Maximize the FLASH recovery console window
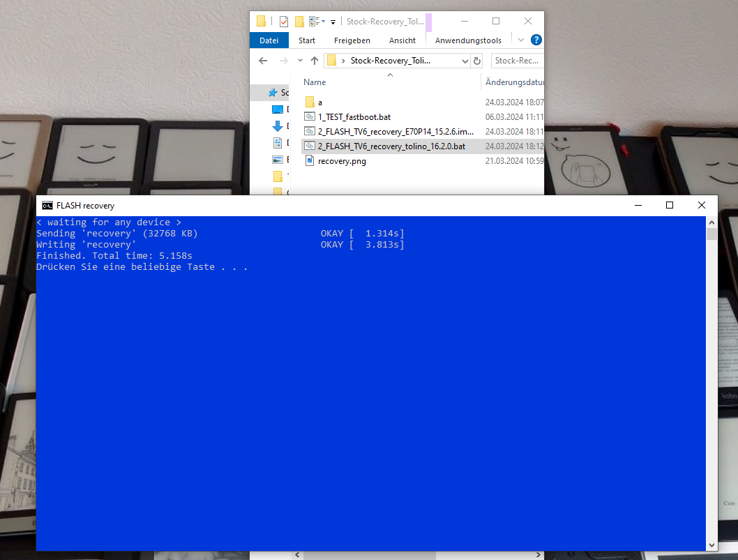 (x=669, y=205)
